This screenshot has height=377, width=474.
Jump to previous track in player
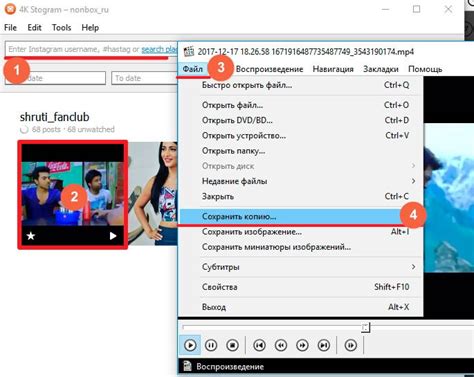pos(259,345)
